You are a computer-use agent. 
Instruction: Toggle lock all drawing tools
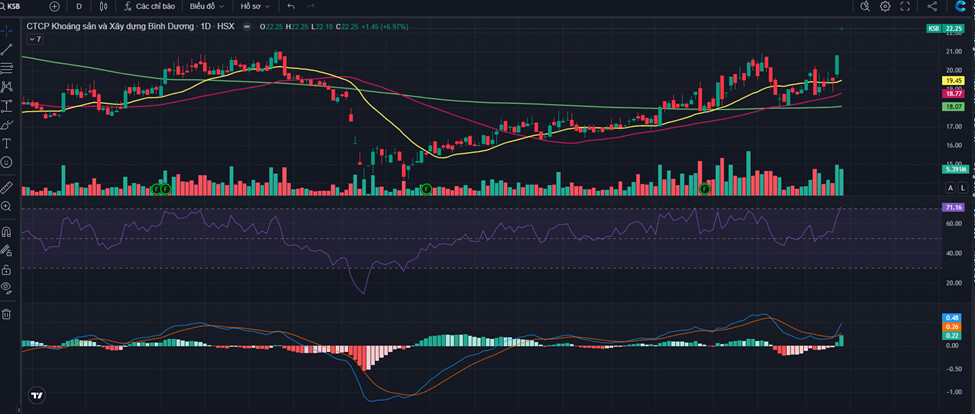pos(6,270)
